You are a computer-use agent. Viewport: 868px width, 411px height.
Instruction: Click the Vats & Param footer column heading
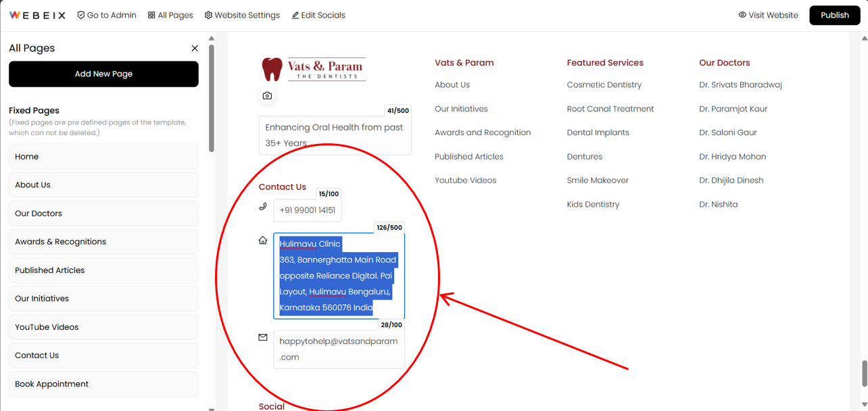(464, 63)
